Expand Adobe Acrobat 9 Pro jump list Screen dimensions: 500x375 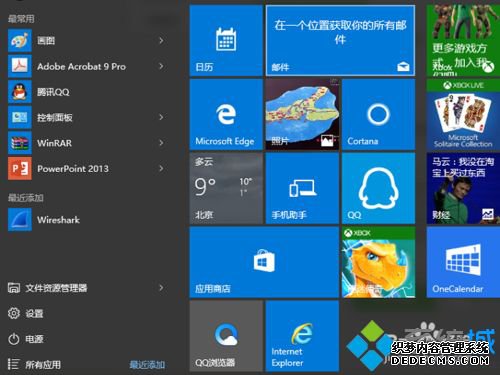[161, 66]
